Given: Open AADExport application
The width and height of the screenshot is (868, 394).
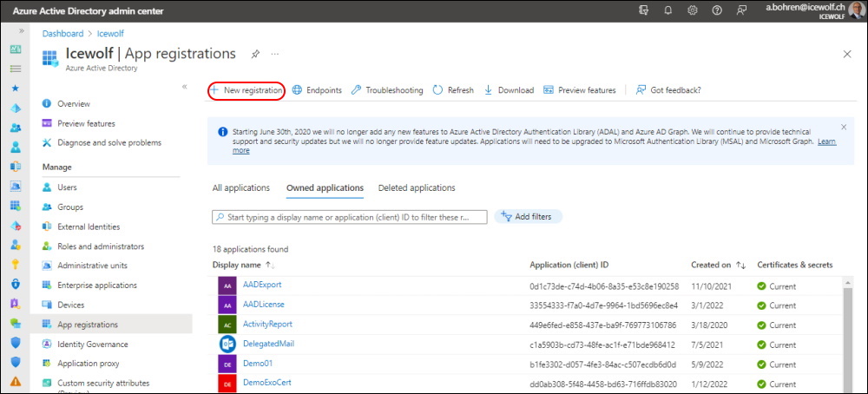Looking at the screenshot, I should click(x=262, y=285).
